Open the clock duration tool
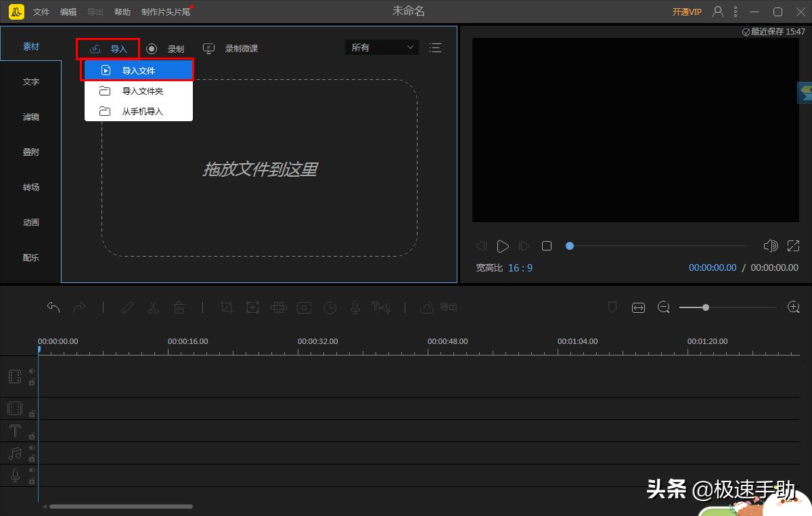The image size is (812, 516). (330, 307)
